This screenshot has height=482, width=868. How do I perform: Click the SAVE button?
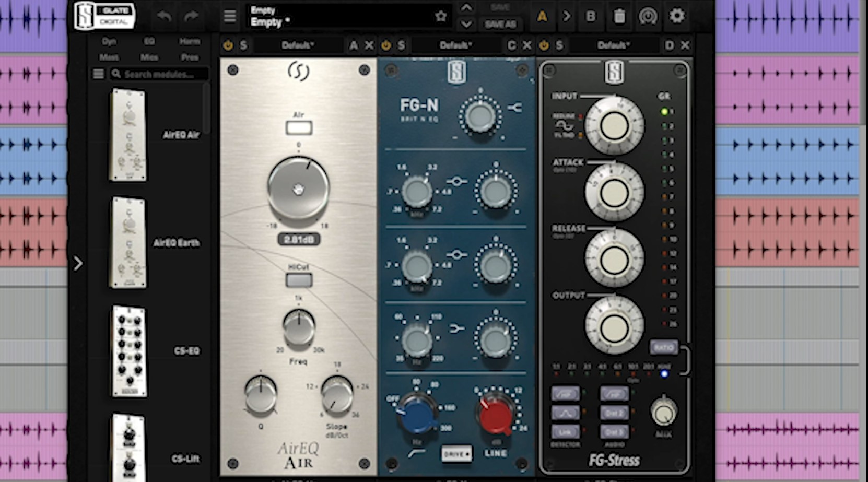(500, 7)
